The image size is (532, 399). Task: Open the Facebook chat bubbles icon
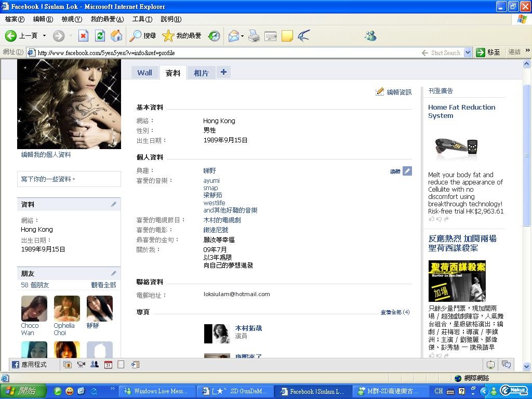point(506,365)
